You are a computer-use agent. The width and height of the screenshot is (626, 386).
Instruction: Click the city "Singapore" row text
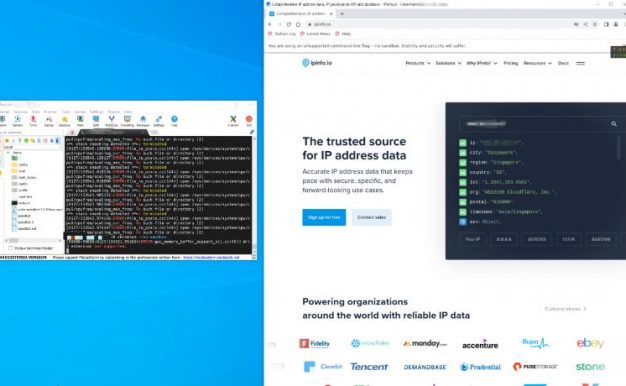(493, 152)
